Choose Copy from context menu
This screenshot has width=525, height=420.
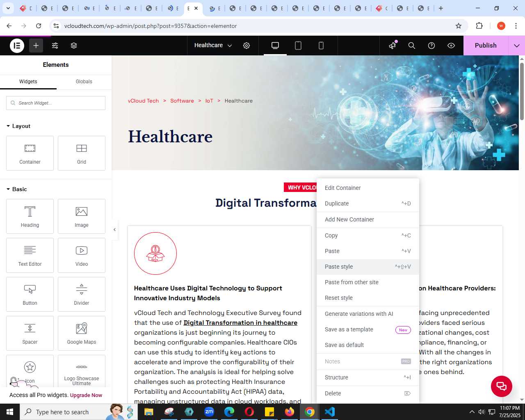coord(368,235)
